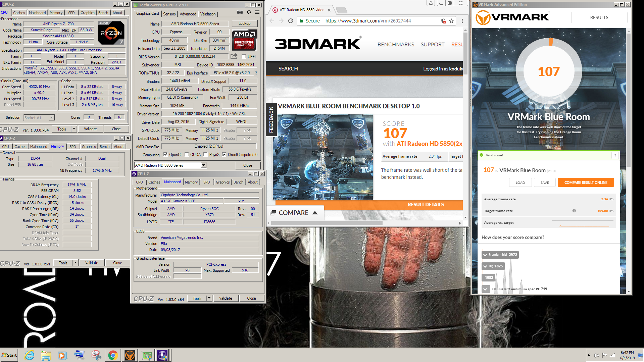Switch to the Advanced tab in GPU-Z
The image size is (644, 362).
coord(188,14)
